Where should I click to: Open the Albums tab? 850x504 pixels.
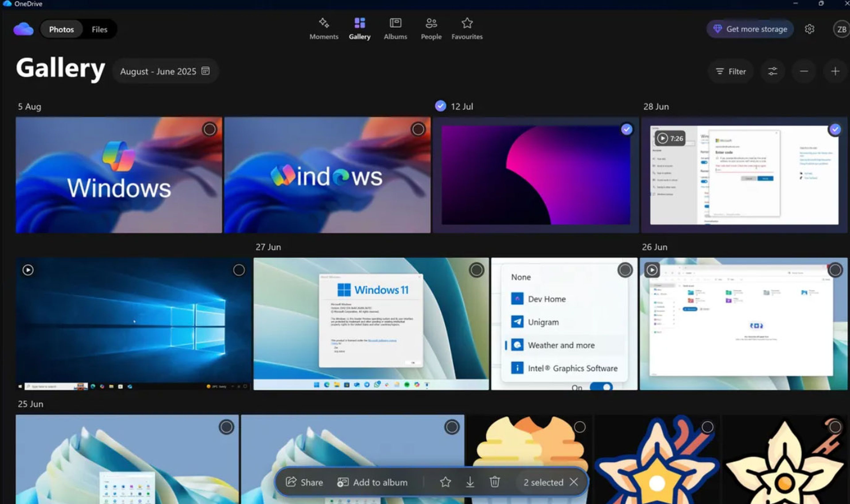click(x=395, y=29)
